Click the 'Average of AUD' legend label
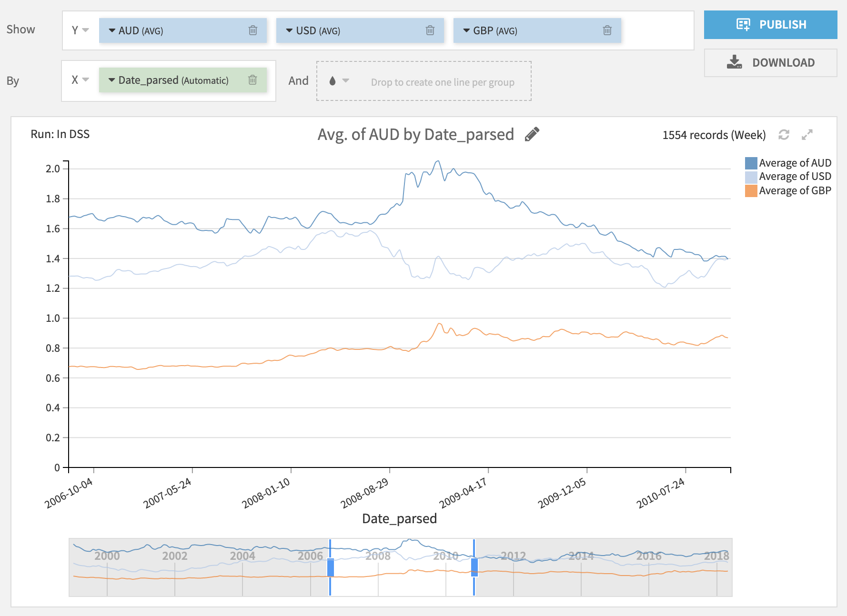847x616 pixels. click(x=795, y=163)
